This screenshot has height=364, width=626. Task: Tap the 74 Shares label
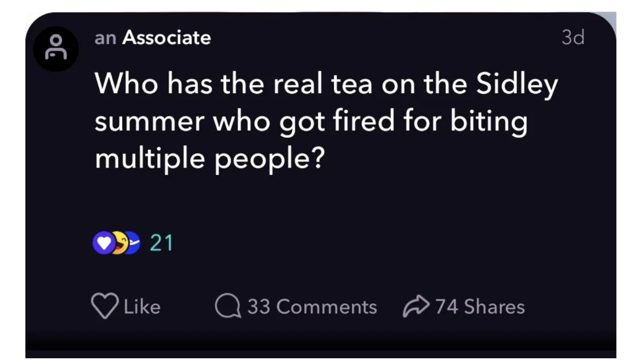coord(480,307)
